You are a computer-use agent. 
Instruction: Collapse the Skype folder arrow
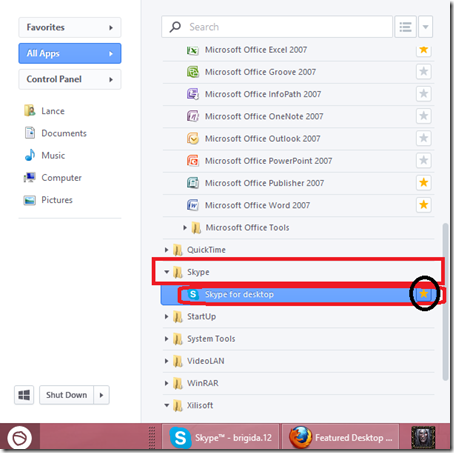point(167,272)
